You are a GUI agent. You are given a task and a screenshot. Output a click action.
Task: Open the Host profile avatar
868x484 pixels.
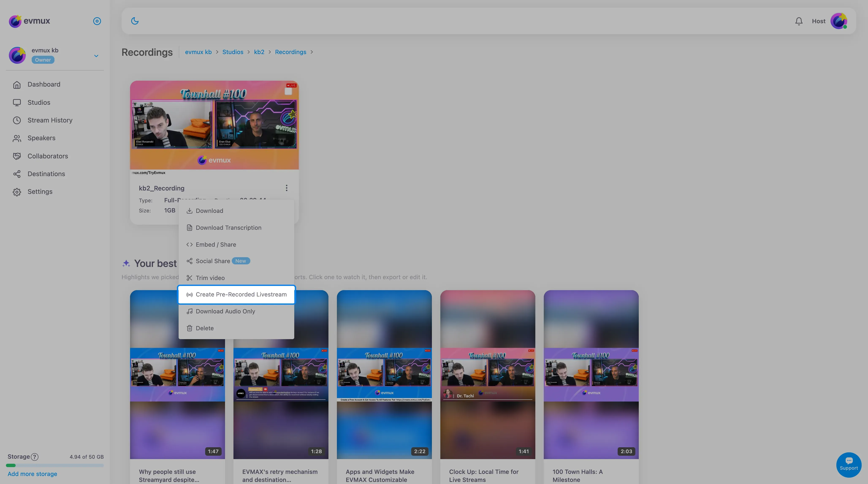click(x=839, y=21)
